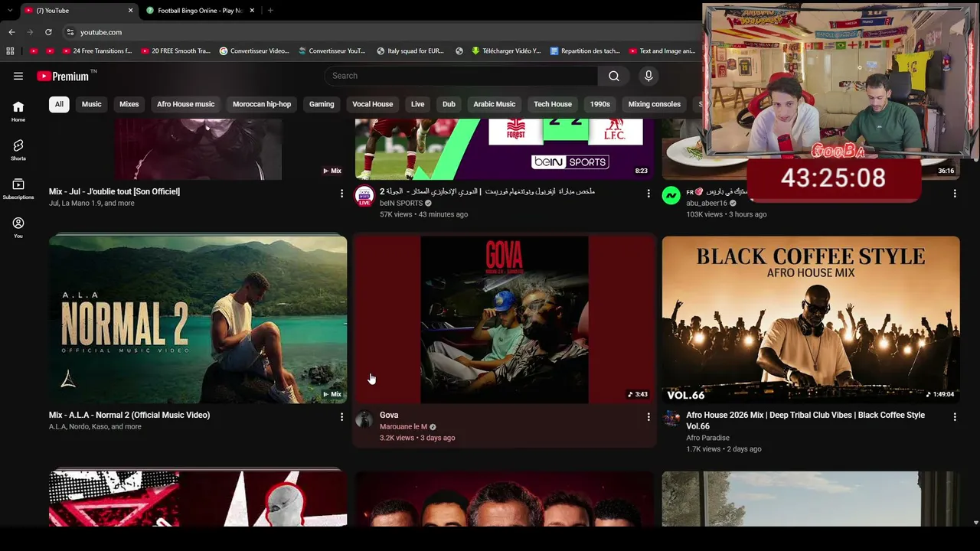The image size is (980, 551).
Task: Open the Chrome apps grid shortcut
Action: (10, 51)
